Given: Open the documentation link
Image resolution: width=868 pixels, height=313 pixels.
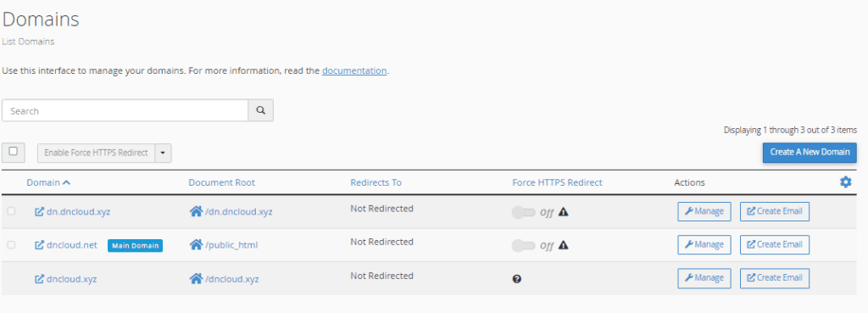Looking at the screenshot, I should click(354, 71).
